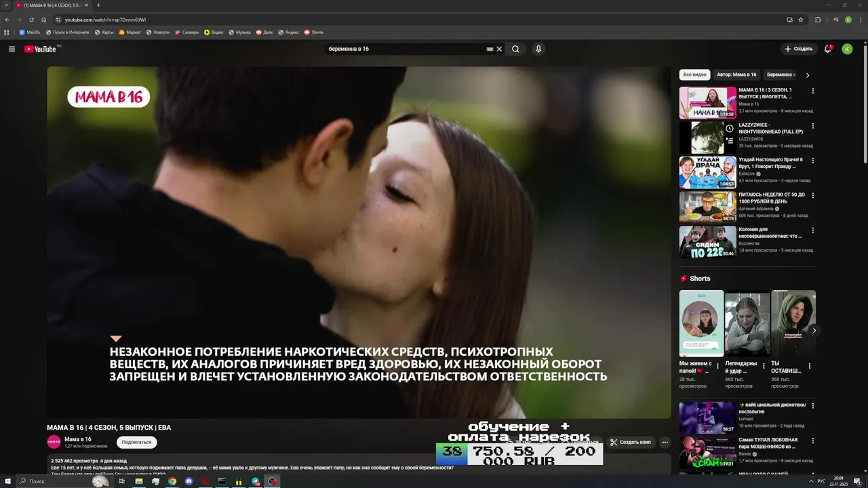Viewport: 868px width, 488px height.
Task: Select the 'Автор: Мама в 16' chip
Action: (x=736, y=75)
